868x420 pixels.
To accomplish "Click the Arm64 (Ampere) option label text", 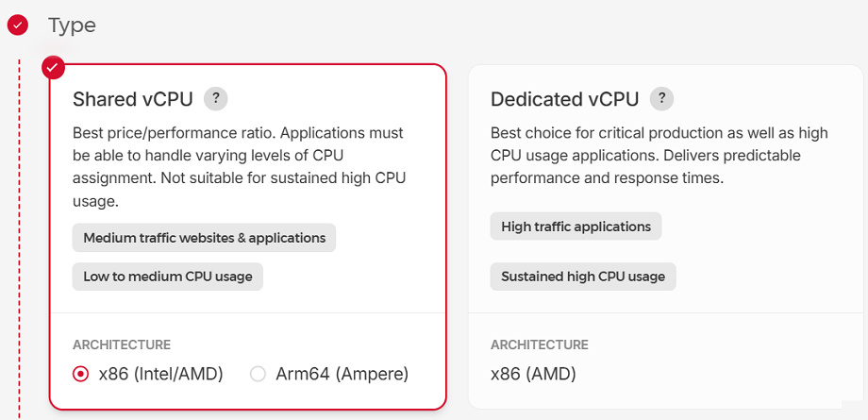I will coord(342,374).
